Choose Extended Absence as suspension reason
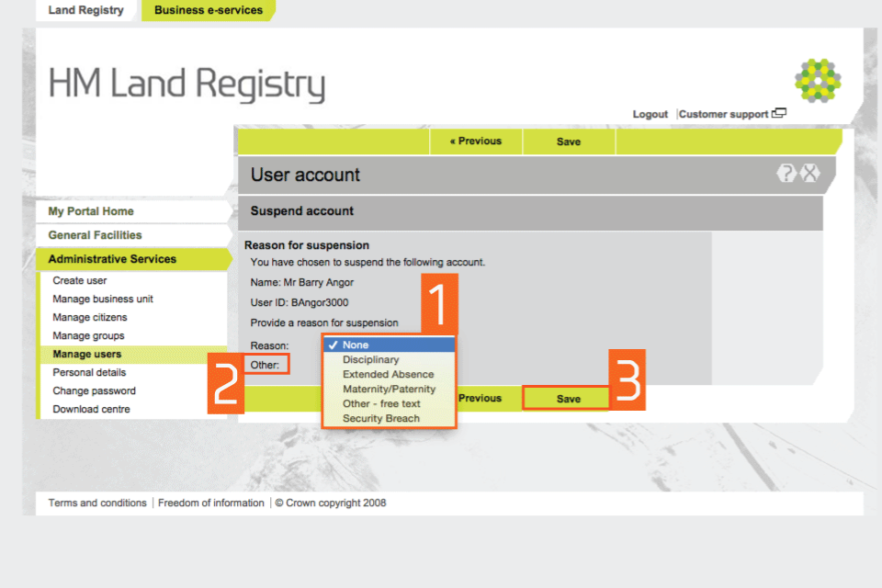 coord(388,375)
